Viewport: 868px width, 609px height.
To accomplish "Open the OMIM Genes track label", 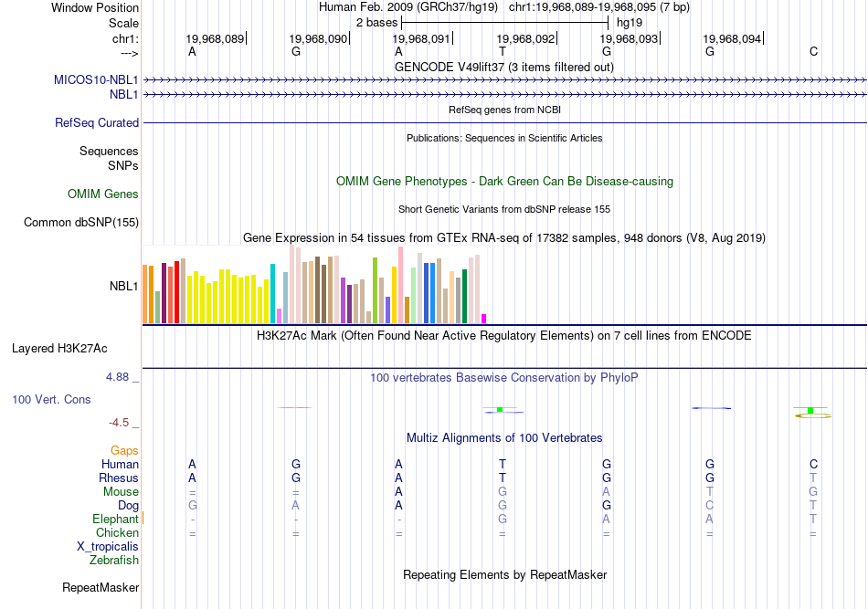I will 102,194.
